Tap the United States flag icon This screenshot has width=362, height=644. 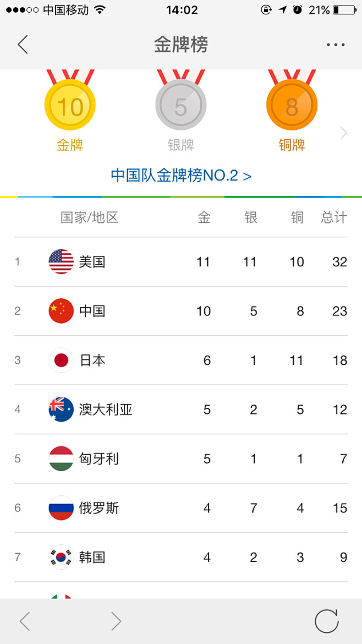61,261
